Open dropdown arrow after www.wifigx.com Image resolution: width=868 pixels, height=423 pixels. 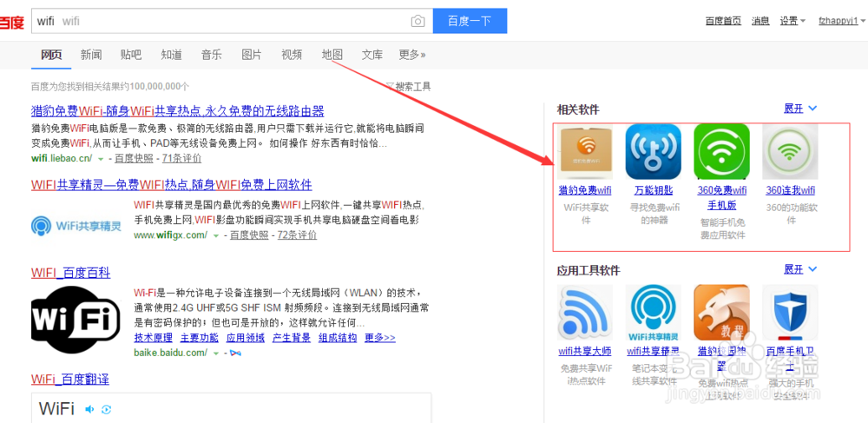(216, 235)
